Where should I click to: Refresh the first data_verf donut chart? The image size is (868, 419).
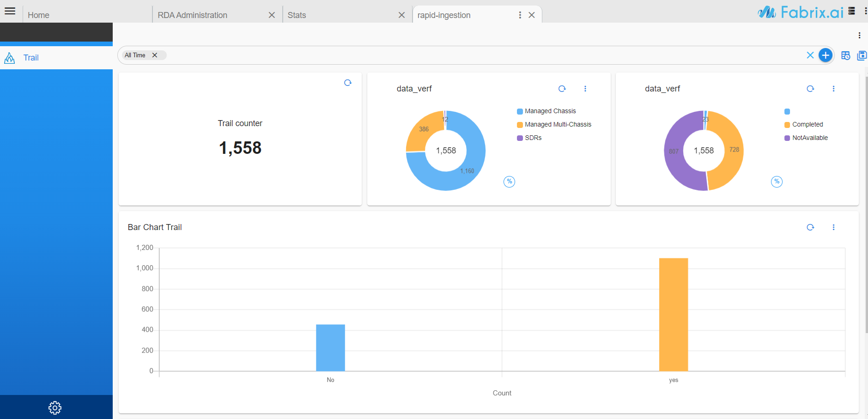tap(562, 88)
